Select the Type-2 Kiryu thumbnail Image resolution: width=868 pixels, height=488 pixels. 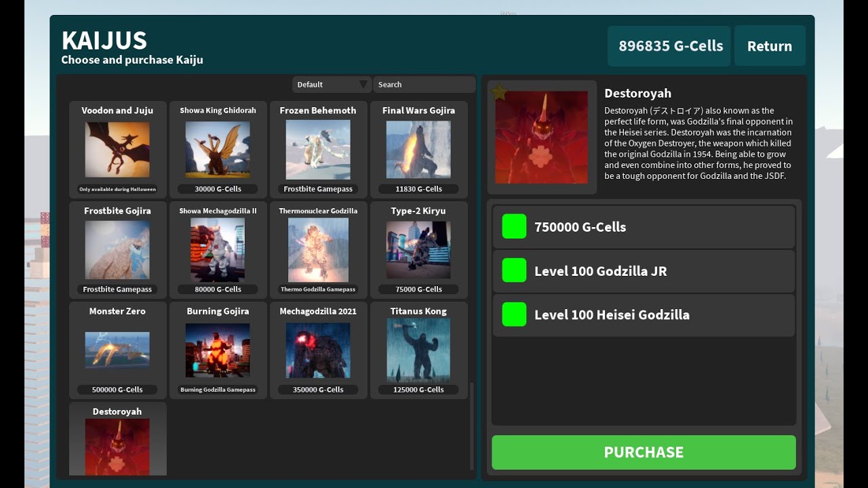coord(418,249)
